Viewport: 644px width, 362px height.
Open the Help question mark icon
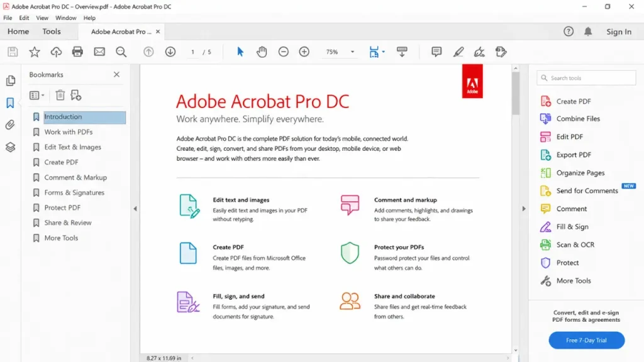coord(569,31)
